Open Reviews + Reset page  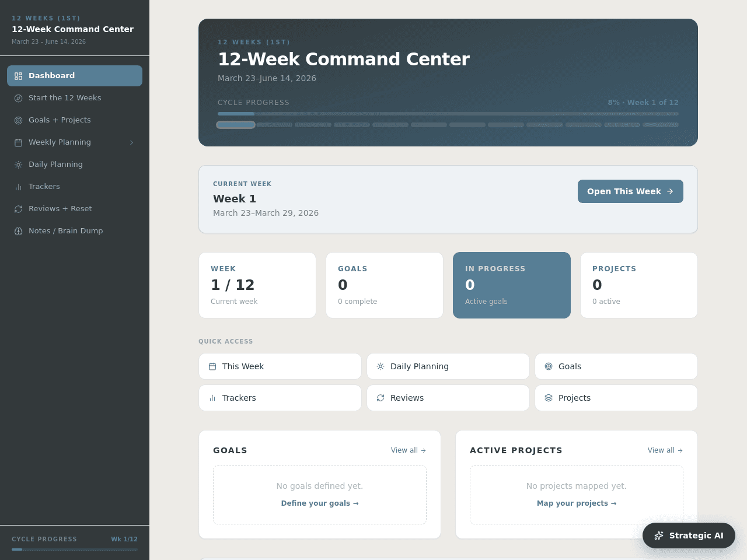[75, 209]
